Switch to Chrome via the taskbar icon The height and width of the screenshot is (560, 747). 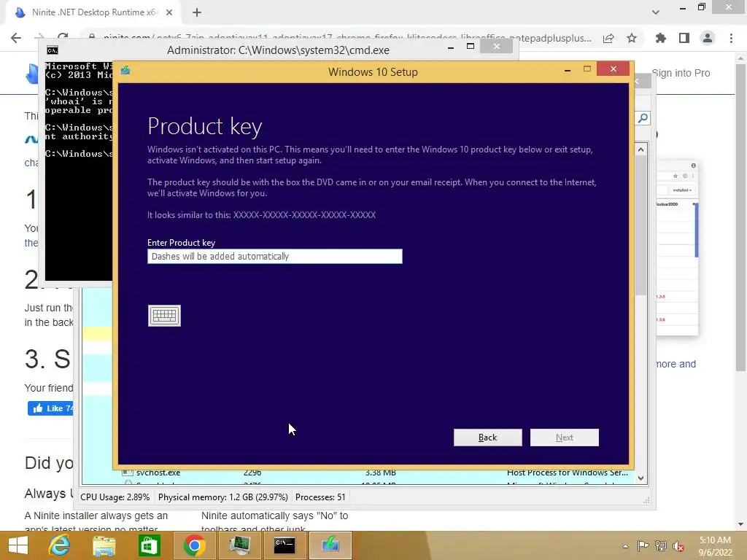(194, 545)
